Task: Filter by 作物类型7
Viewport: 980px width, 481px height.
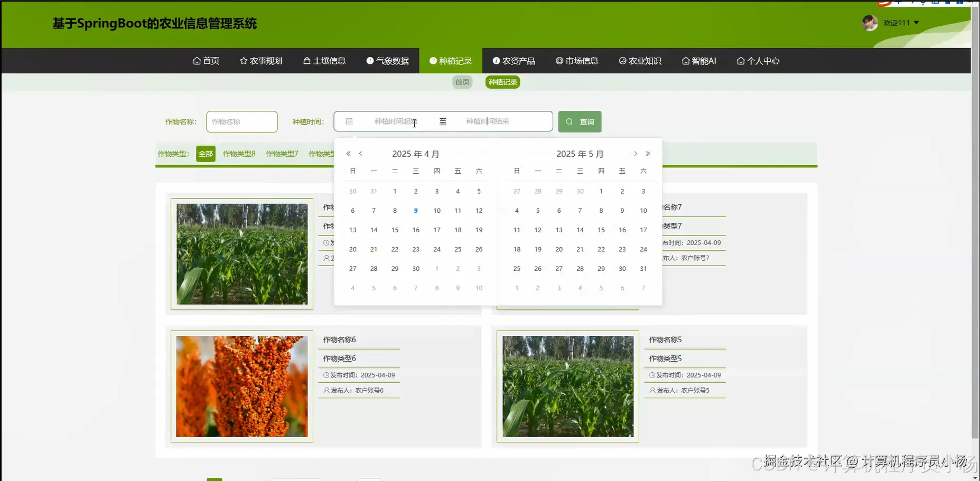Action: point(282,154)
